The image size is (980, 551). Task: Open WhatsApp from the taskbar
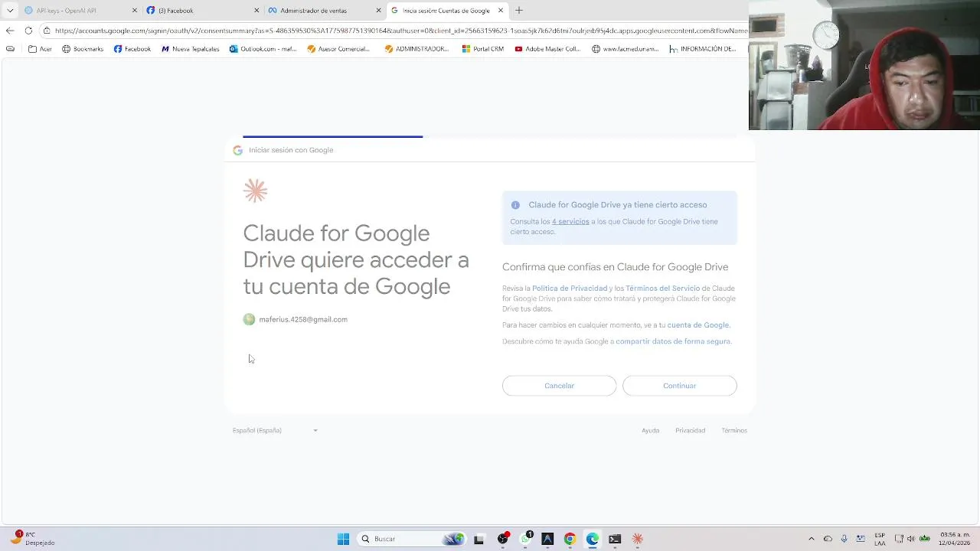coord(526,539)
